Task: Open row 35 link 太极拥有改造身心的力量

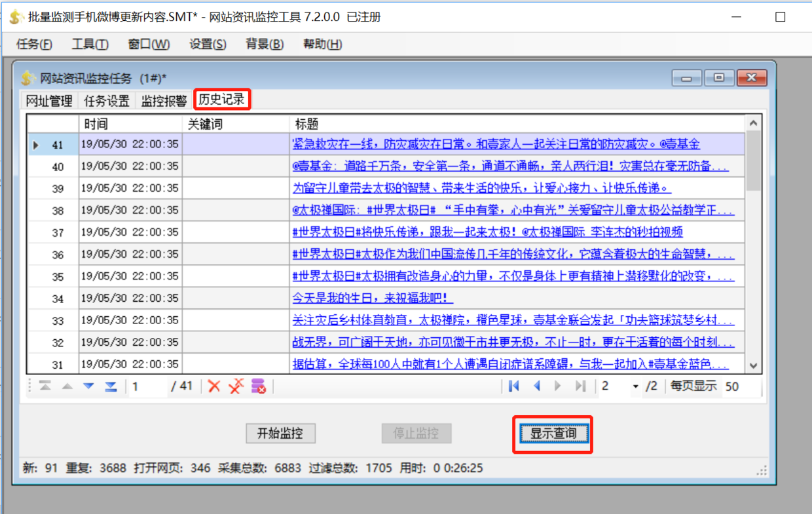Action: point(513,276)
